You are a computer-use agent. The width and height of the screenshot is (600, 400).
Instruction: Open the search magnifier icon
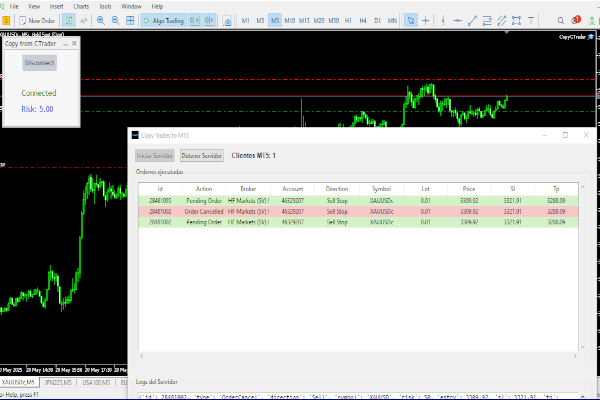coord(561,21)
